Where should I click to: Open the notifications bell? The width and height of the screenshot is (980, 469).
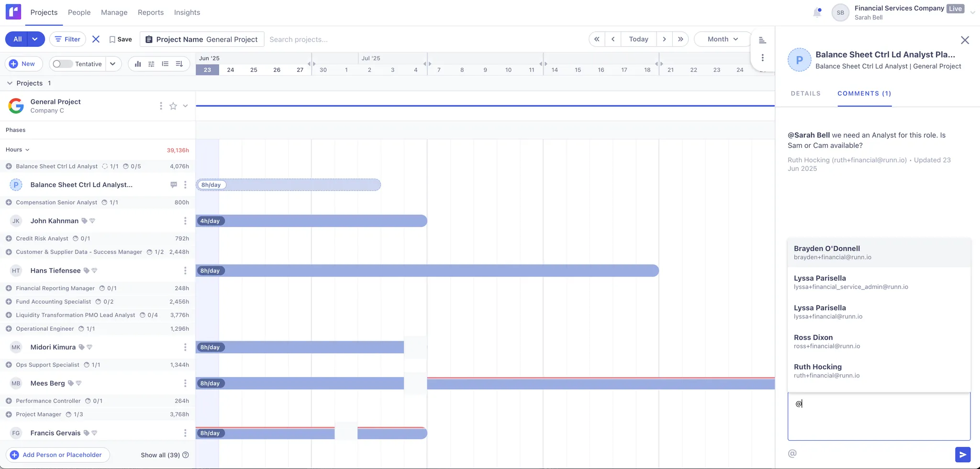[x=817, y=12]
